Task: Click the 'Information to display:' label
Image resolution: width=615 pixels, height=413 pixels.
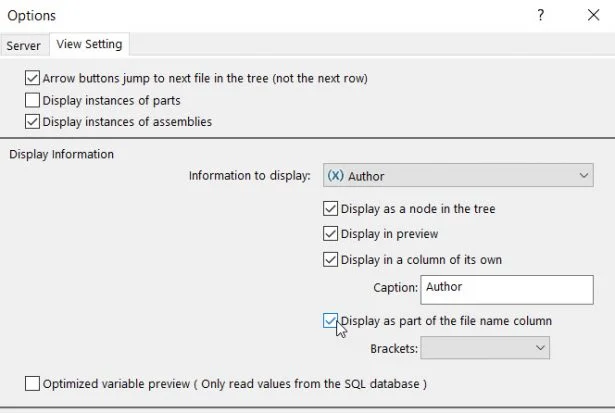Action: pos(250,176)
